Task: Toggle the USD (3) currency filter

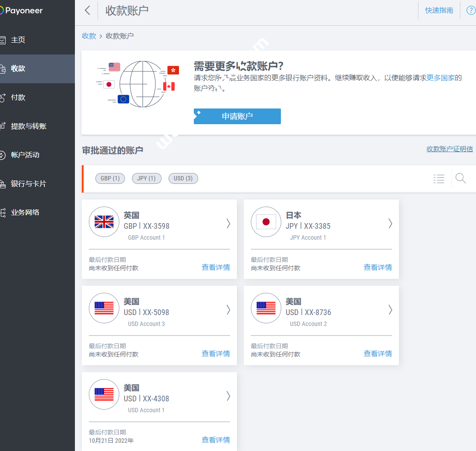Action: (x=183, y=178)
